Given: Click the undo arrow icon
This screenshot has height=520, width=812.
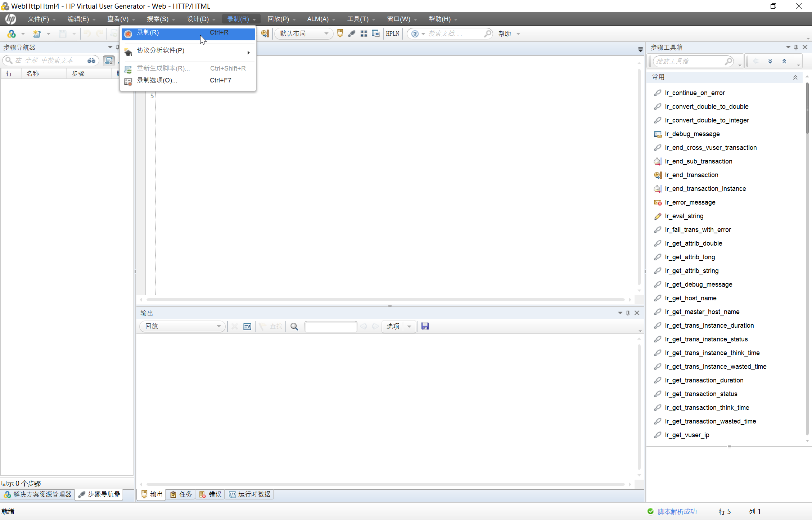Looking at the screenshot, I should tap(86, 33).
